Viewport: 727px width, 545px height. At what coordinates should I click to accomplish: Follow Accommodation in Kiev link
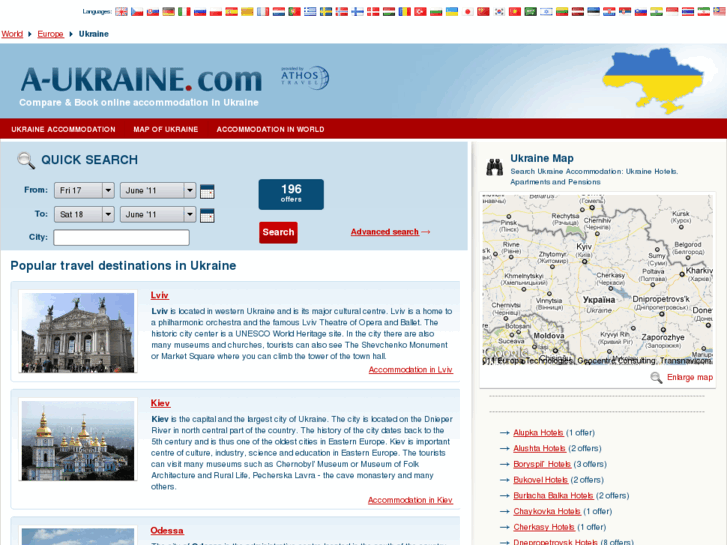click(410, 500)
